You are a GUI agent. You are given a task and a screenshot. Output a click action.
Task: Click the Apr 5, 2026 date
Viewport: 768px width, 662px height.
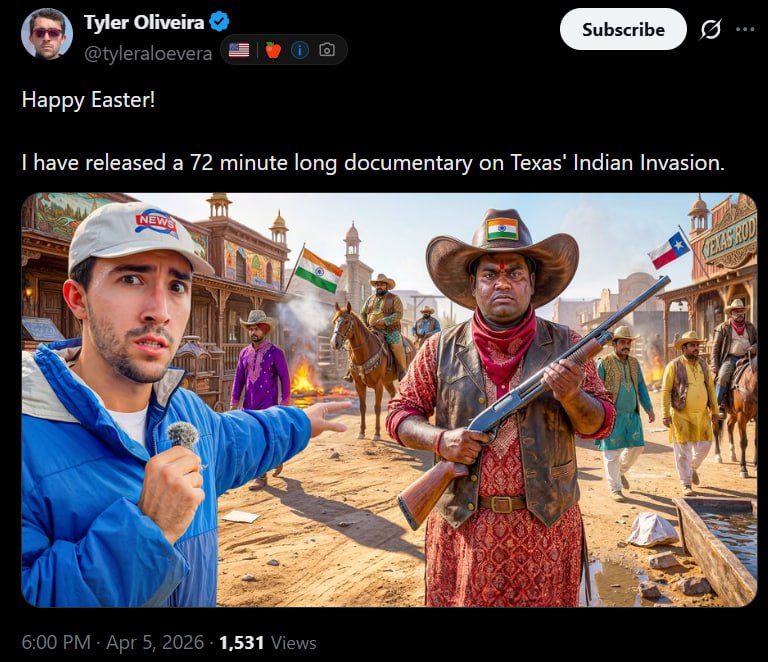pyautogui.click(x=155, y=642)
